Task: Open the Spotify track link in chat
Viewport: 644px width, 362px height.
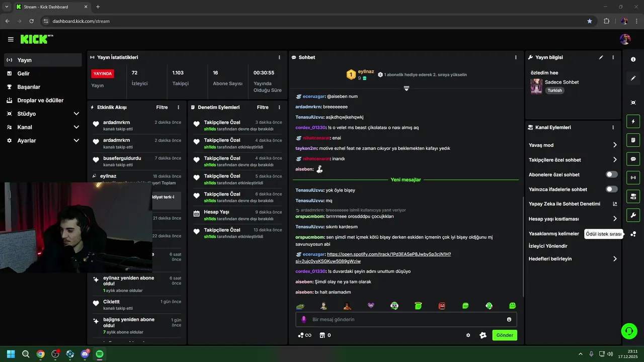Action: point(373,257)
